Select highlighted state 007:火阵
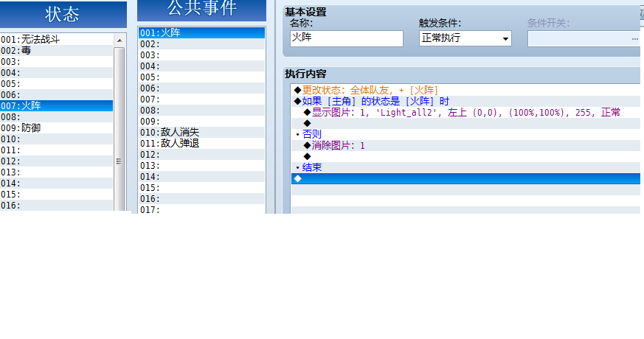This screenshot has height=339, width=644. coord(57,106)
